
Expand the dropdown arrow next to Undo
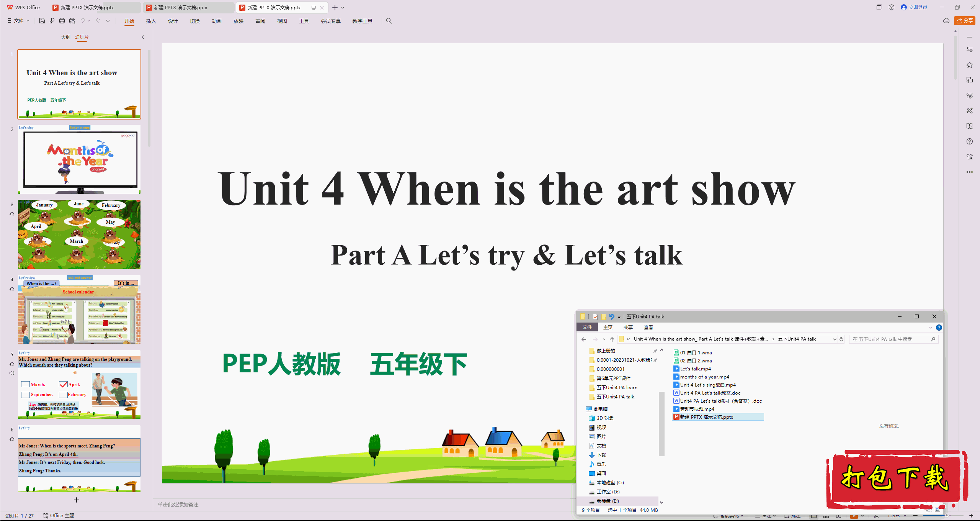tap(89, 21)
